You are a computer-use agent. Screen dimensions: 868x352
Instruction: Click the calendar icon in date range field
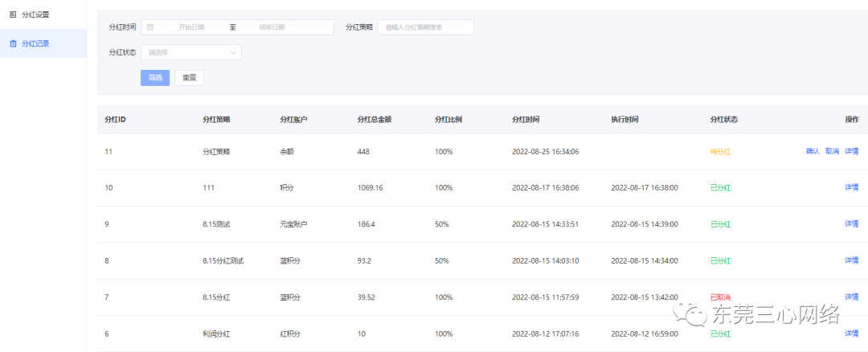click(x=150, y=27)
